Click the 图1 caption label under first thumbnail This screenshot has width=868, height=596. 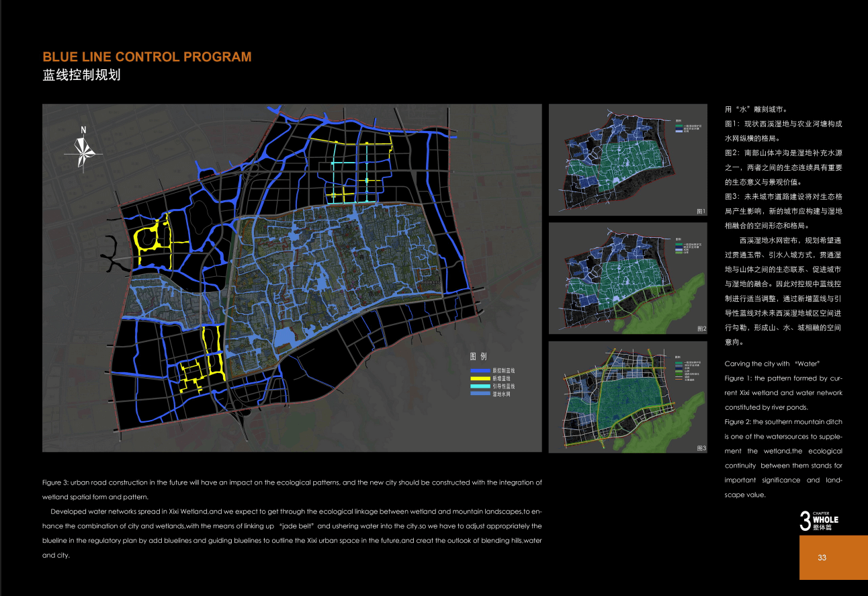[701, 212]
